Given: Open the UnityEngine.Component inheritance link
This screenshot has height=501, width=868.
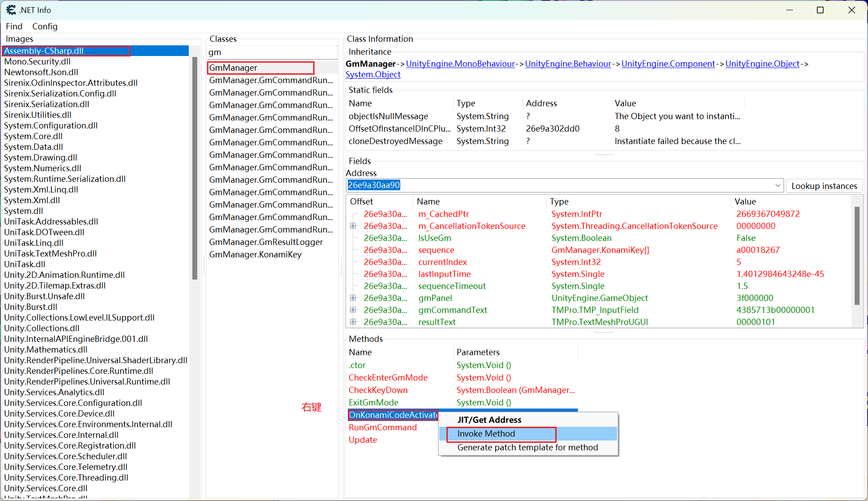Looking at the screenshot, I should [x=668, y=64].
